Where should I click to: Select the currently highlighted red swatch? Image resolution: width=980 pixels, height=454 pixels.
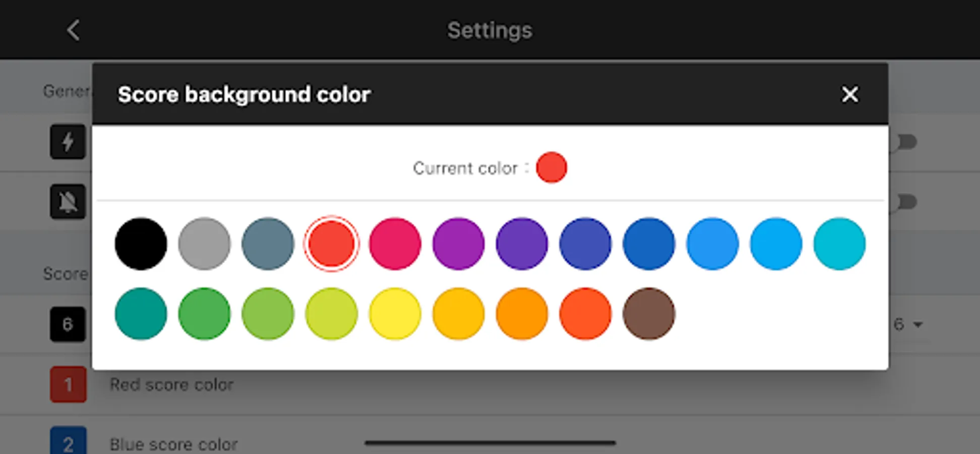331,244
